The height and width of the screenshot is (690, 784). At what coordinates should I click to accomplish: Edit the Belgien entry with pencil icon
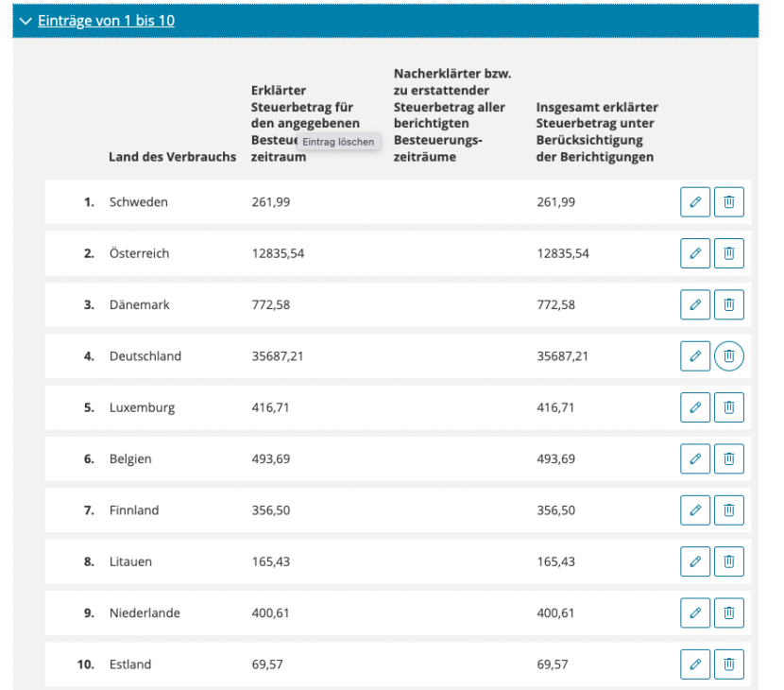695,458
